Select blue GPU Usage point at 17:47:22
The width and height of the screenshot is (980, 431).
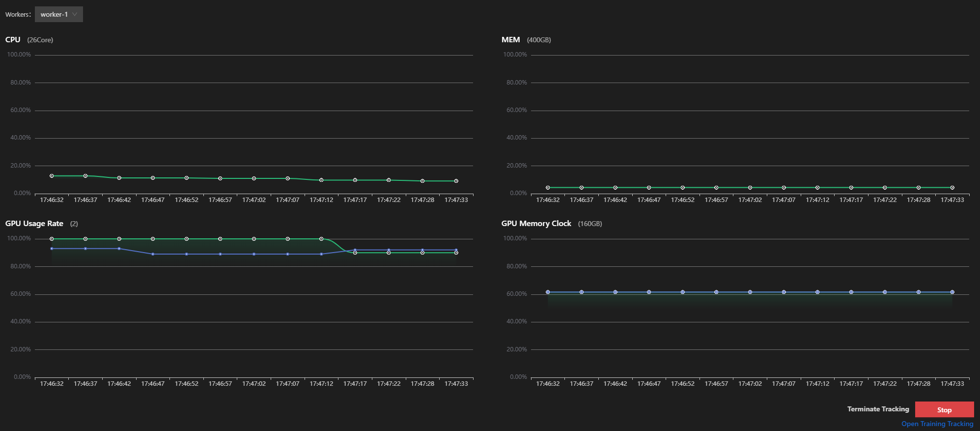389,250
